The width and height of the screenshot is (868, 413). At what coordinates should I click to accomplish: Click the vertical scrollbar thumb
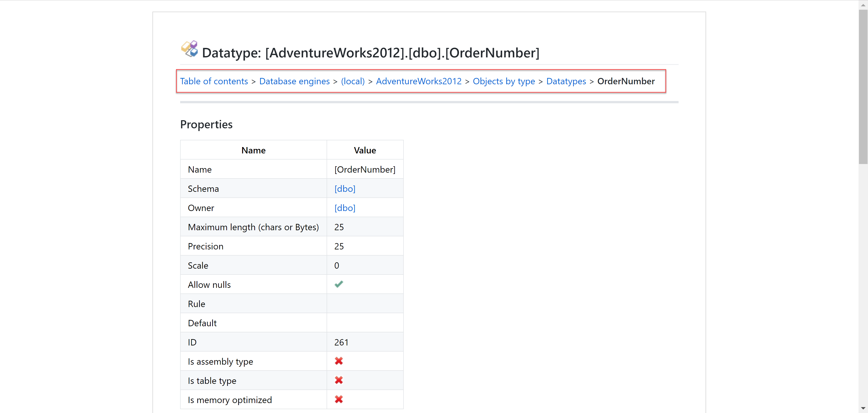[863, 87]
